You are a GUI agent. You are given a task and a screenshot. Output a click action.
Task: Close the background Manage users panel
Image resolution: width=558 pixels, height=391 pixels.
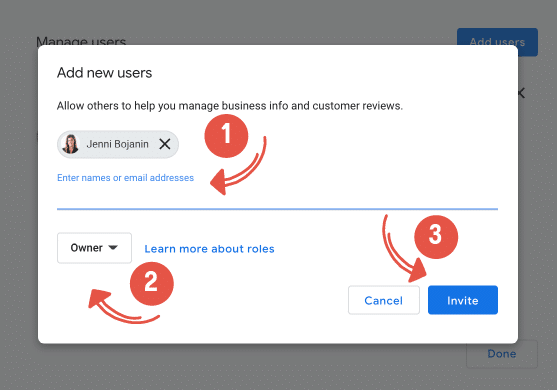521,94
